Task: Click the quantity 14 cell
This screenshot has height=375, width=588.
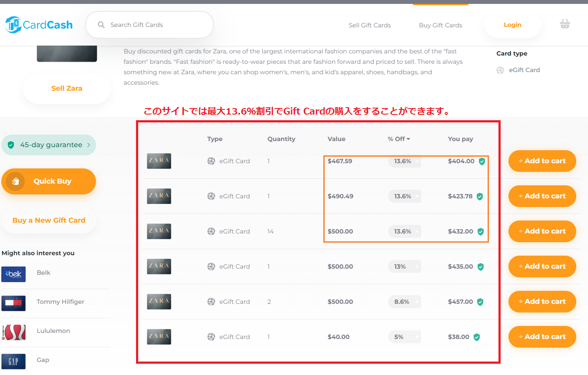Action: (x=270, y=231)
